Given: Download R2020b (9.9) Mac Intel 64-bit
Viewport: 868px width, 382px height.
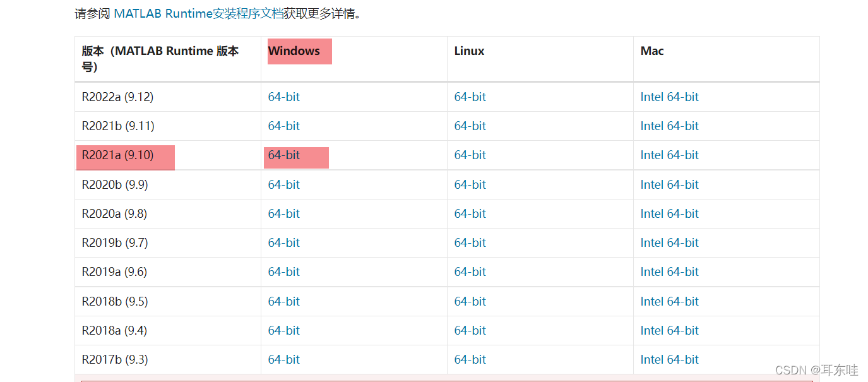Looking at the screenshot, I should coord(670,185).
